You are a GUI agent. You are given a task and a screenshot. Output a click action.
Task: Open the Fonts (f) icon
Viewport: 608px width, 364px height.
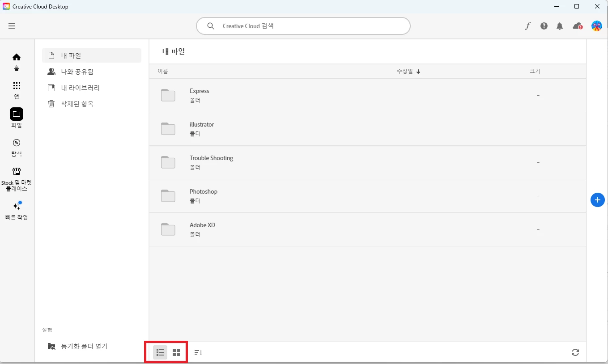527,26
